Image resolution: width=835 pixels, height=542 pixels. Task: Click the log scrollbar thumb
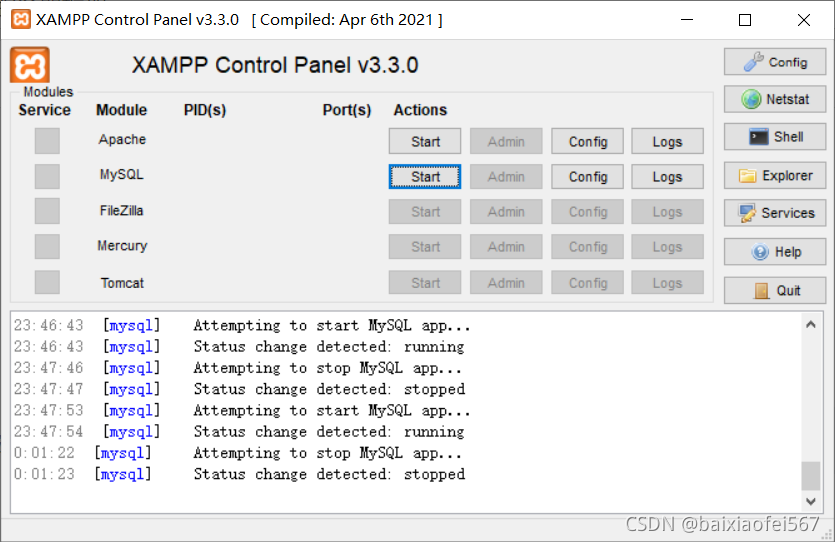click(x=811, y=475)
